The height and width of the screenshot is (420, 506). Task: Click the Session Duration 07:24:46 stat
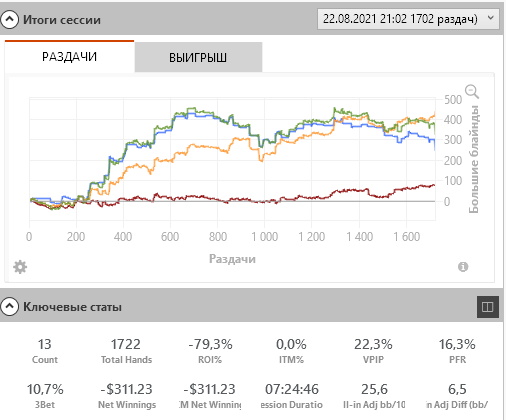292,396
